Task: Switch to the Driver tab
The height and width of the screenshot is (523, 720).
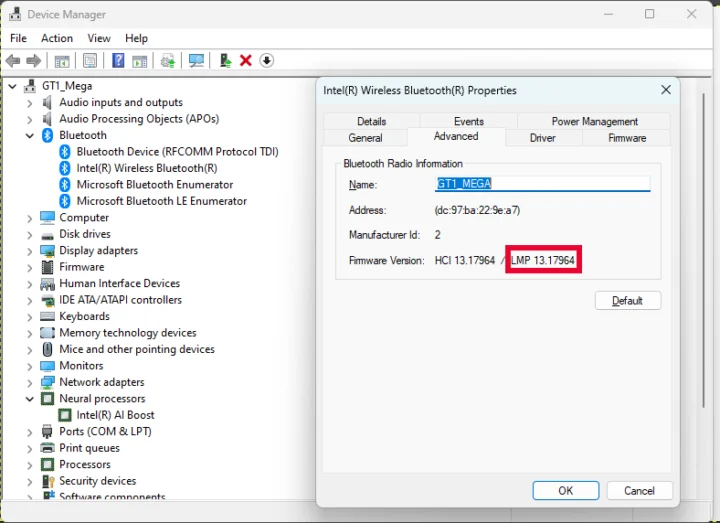Action: tap(543, 138)
